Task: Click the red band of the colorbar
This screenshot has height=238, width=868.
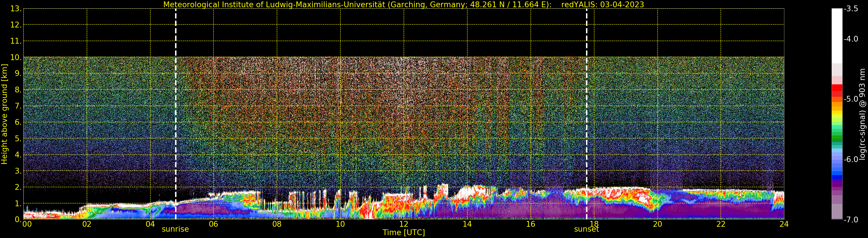Action: pyautogui.click(x=837, y=90)
